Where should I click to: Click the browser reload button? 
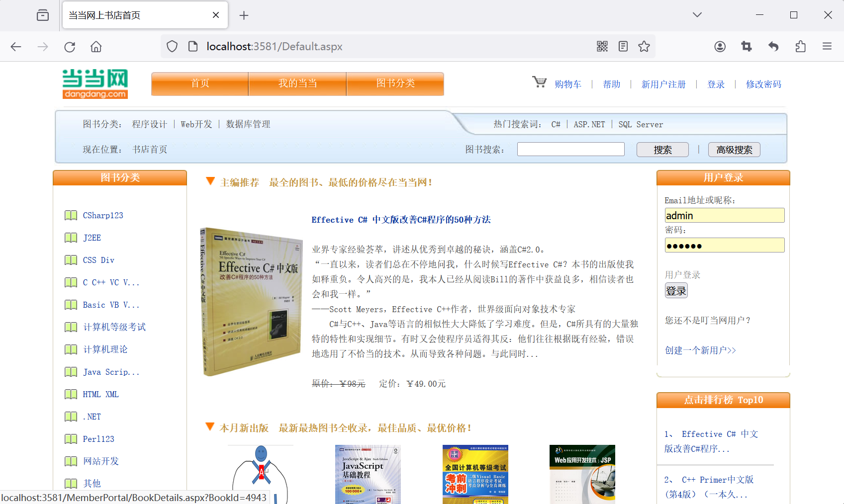point(70,47)
